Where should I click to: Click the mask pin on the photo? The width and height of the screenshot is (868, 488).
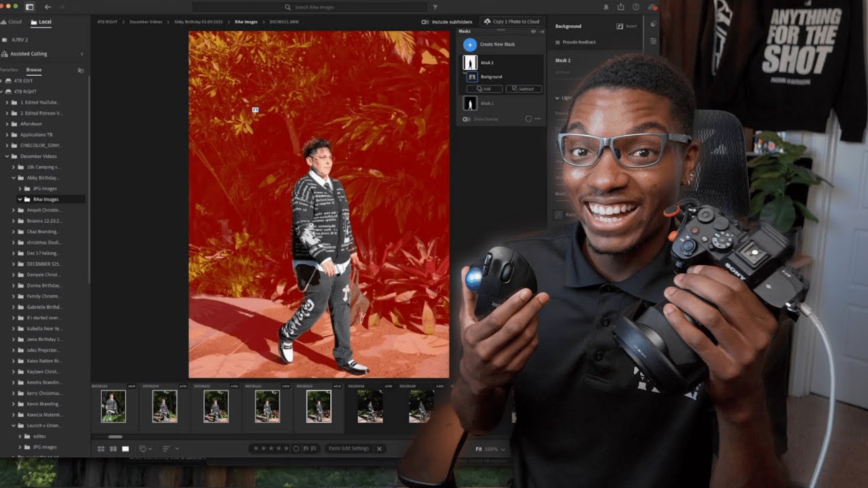tap(255, 109)
